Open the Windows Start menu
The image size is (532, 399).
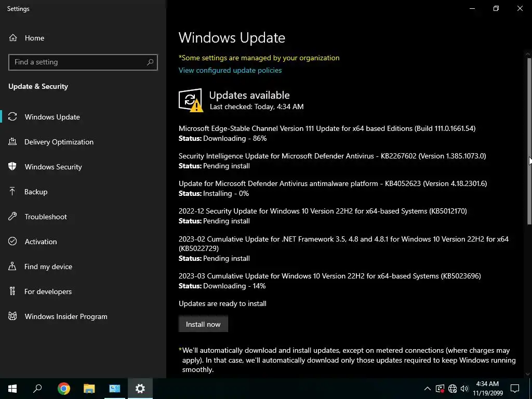(12, 389)
